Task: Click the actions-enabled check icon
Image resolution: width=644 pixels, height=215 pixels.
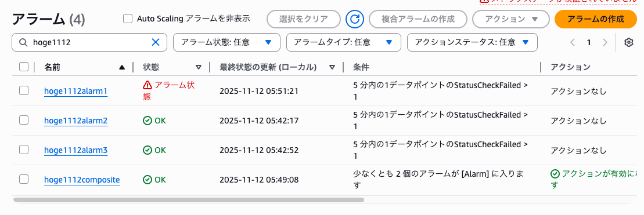Action: point(555,174)
